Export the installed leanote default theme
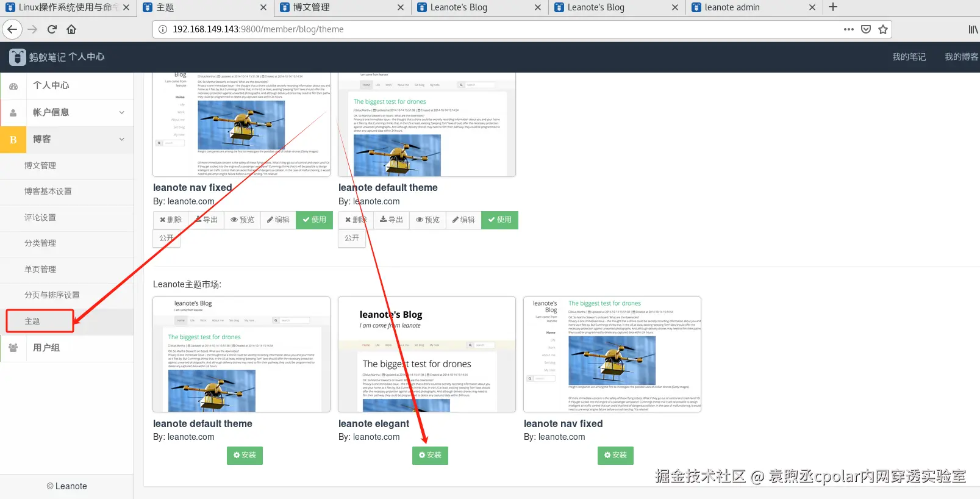Image resolution: width=980 pixels, height=499 pixels. coord(392,220)
